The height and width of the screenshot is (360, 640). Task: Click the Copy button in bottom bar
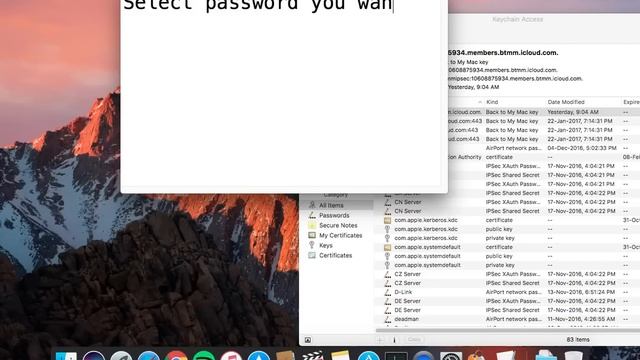[414, 340]
